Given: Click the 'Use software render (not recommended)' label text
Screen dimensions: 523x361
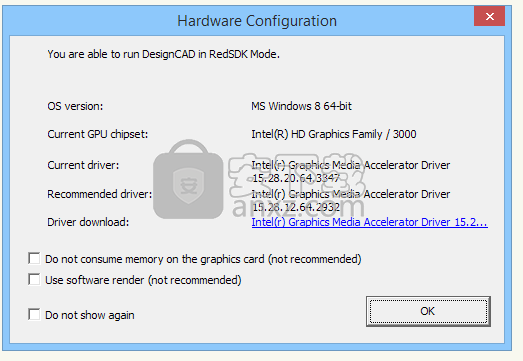Looking at the screenshot, I should [143, 280].
